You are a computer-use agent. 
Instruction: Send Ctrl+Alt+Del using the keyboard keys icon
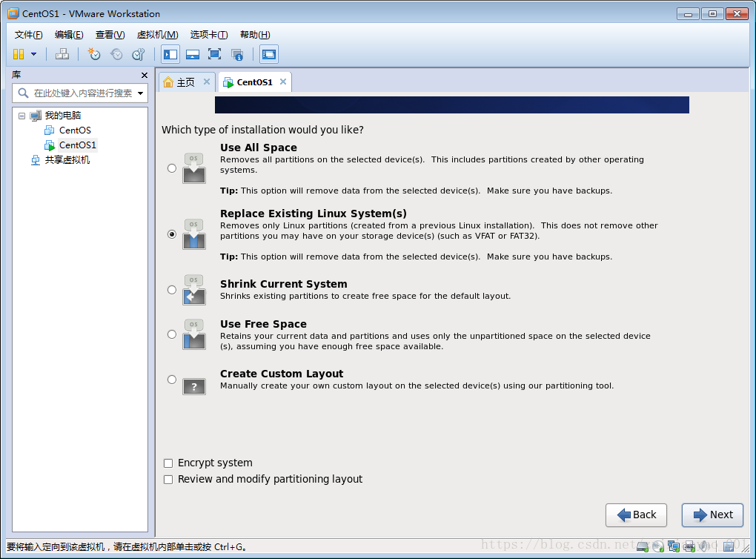coord(62,54)
